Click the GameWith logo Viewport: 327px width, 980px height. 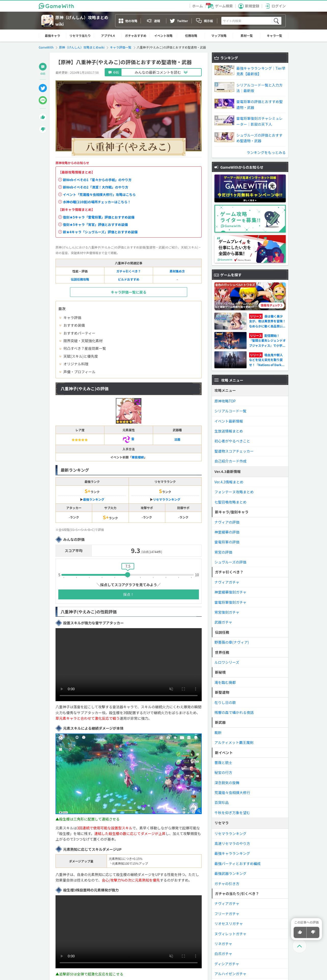56,6
